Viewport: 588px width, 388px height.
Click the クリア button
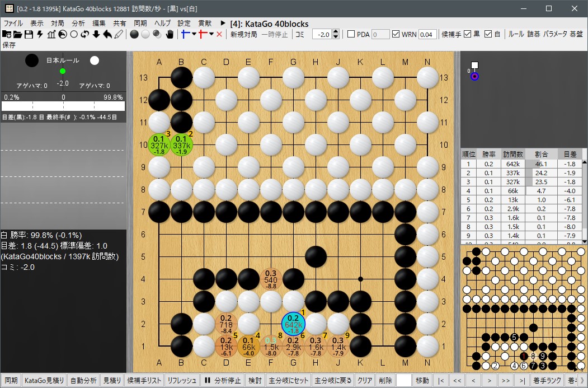[x=365, y=380]
